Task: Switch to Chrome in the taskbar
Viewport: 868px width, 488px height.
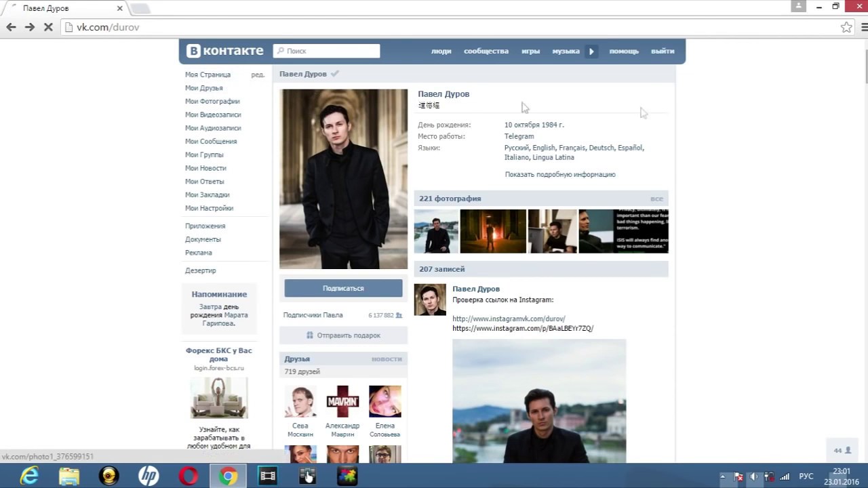Action: click(229, 476)
